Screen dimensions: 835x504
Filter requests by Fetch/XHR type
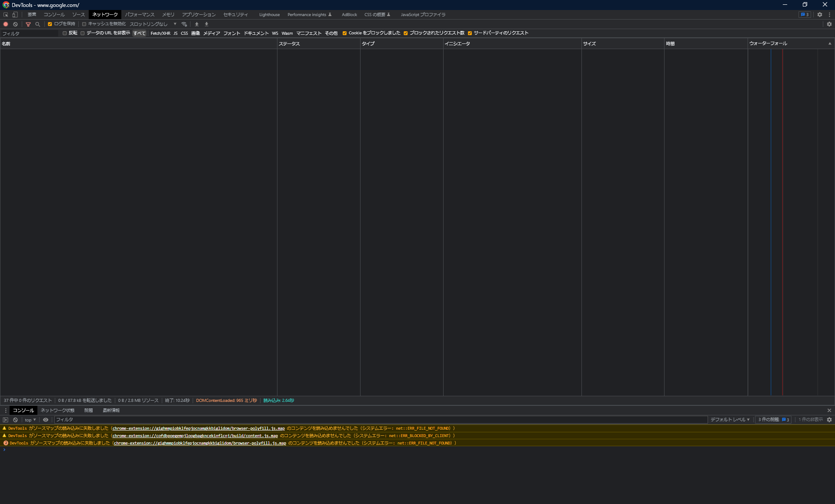pyautogui.click(x=160, y=33)
